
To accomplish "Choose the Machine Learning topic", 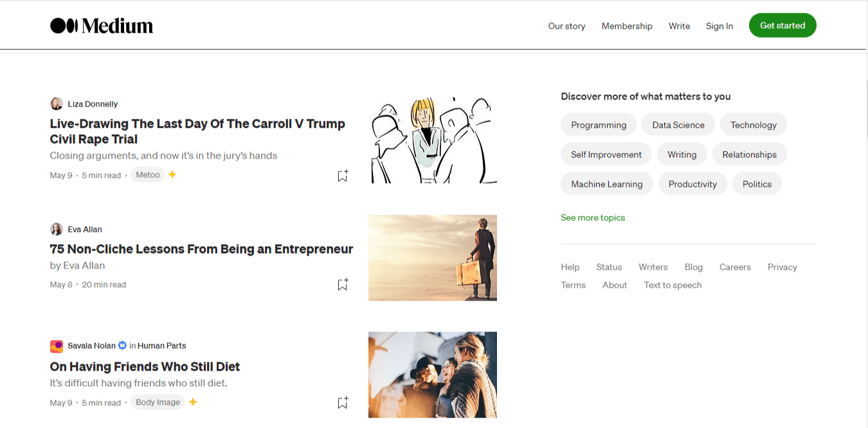I will coord(606,184).
